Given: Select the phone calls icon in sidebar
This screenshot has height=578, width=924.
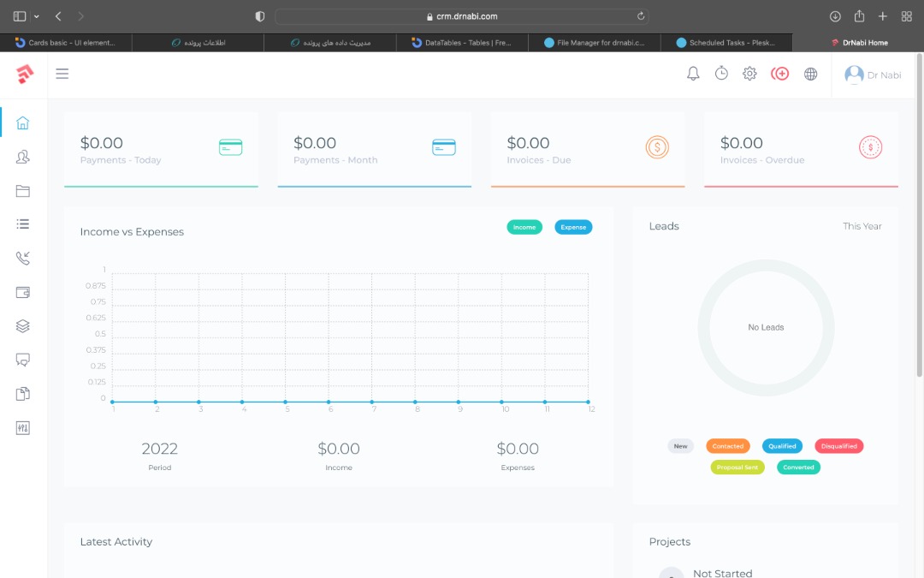Looking at the screenshot, I should coord(22,258).
